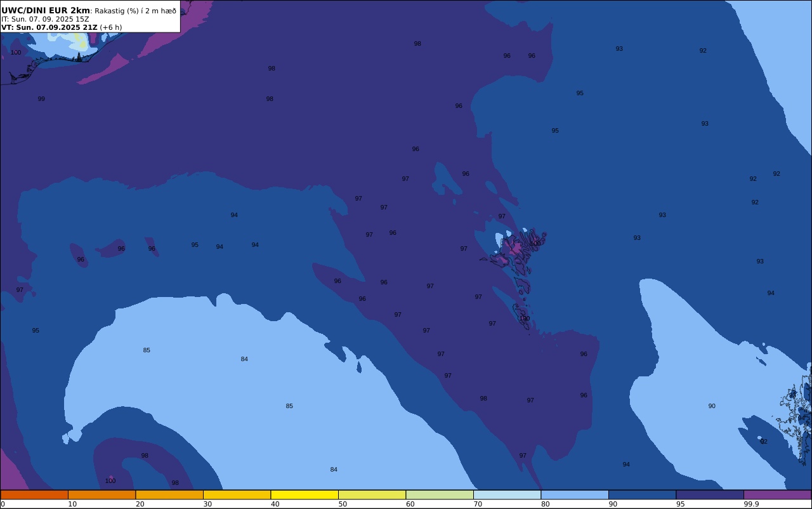
Task: Click the "70" legend tick label
Action: pyautogui.click(x=478, y=504)
